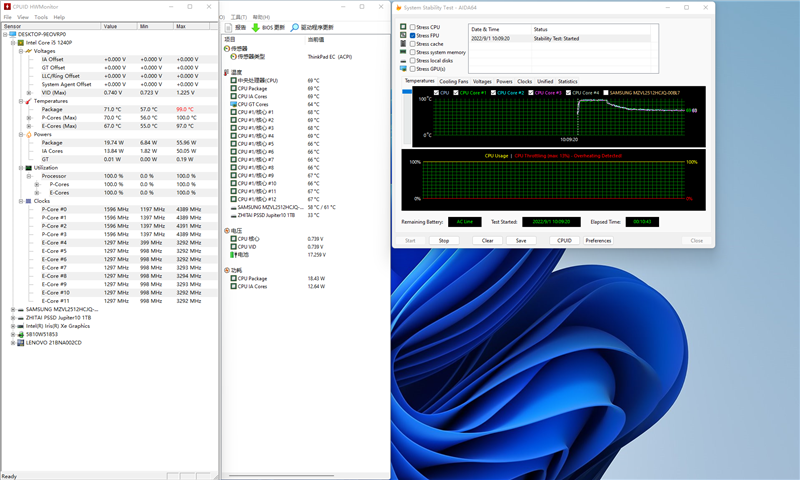Click the driver update magnifier icon
Image resolution: width=800 pixels, height=480 pixels.
pyautogui.click(x=294, y=28)
